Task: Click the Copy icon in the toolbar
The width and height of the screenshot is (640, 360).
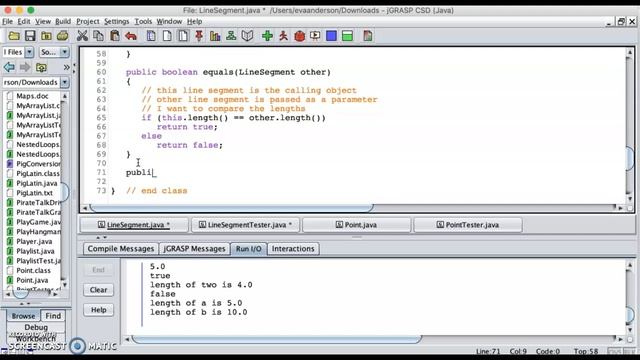Action: point(98,36)
